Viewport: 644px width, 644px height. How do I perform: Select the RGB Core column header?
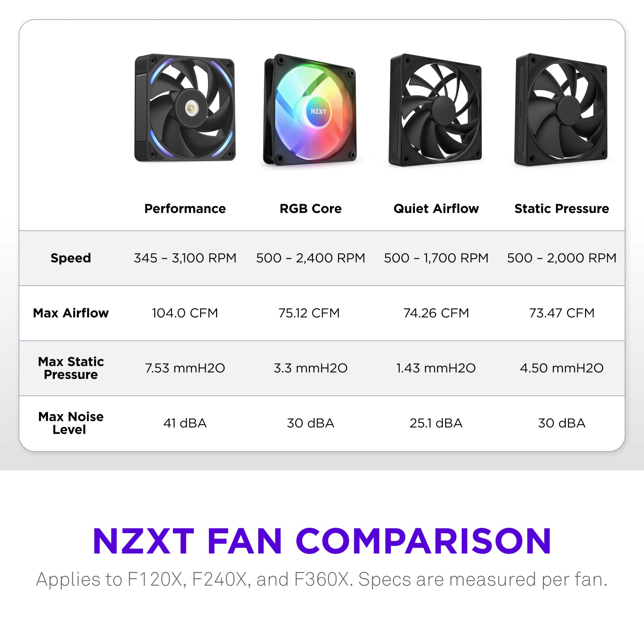tap(310, 209)
